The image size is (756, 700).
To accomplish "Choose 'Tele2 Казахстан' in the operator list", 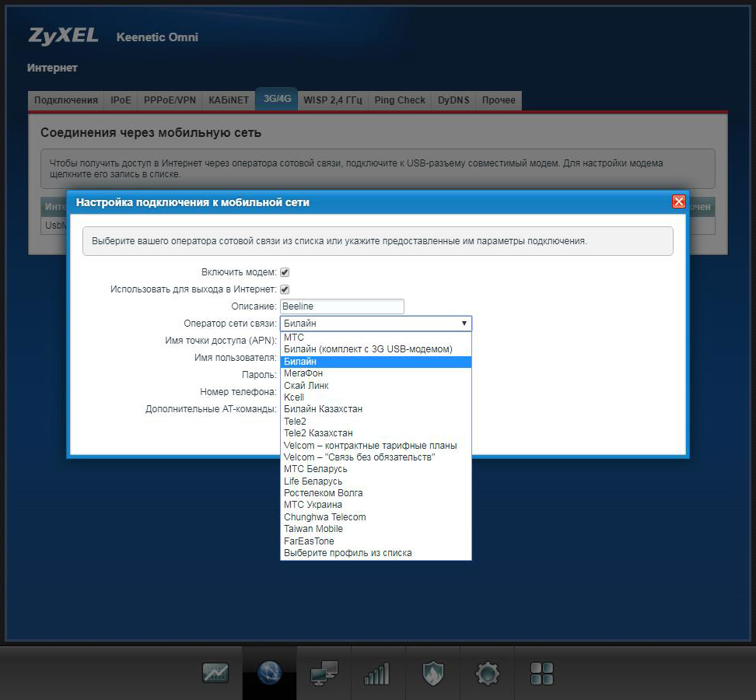I will pos(318,433).
